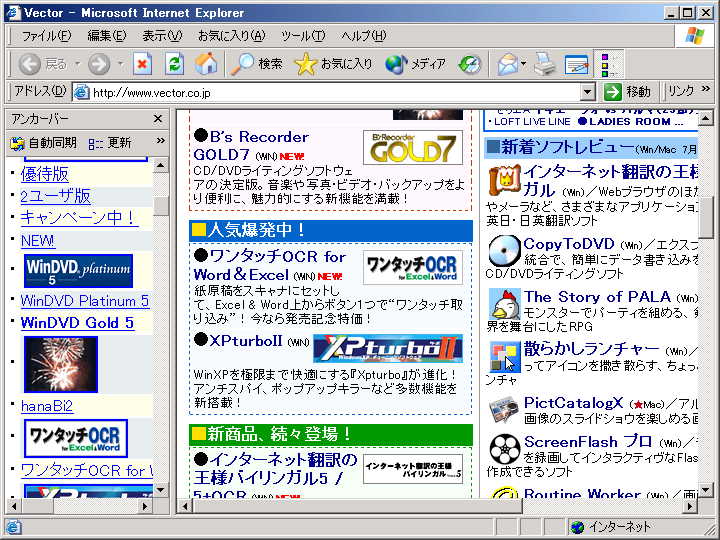This screenshot has height=540, width=720.
Task: Open the ワンタッチOCR for Word&Excel link
Action: [x=270, y=265]
